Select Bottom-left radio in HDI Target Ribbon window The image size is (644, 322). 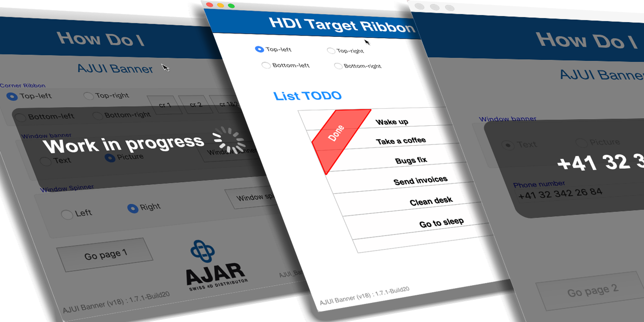[x=266, y=65]
